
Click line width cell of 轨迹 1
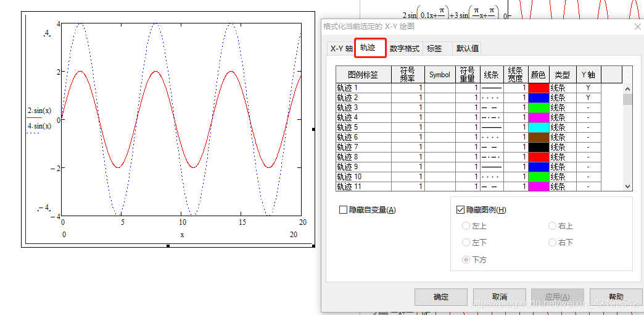point(516,88)
